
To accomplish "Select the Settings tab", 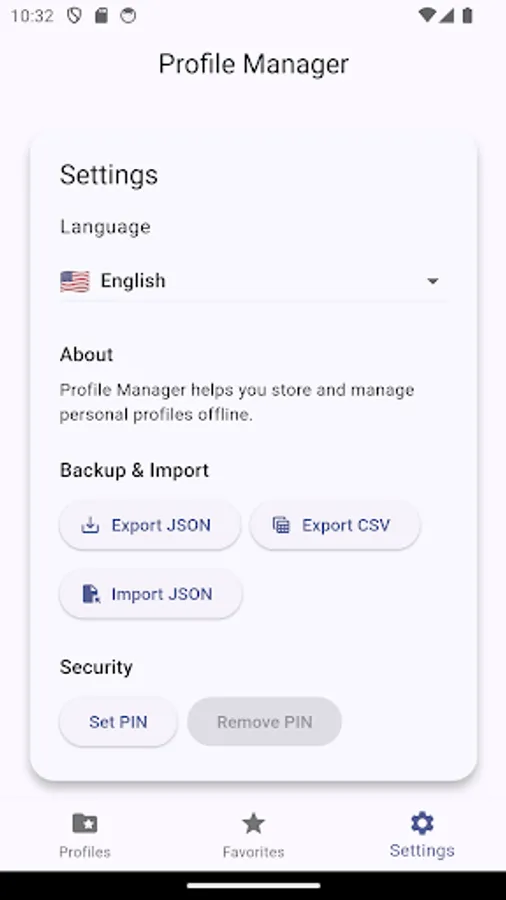I will tap(422, 835).
